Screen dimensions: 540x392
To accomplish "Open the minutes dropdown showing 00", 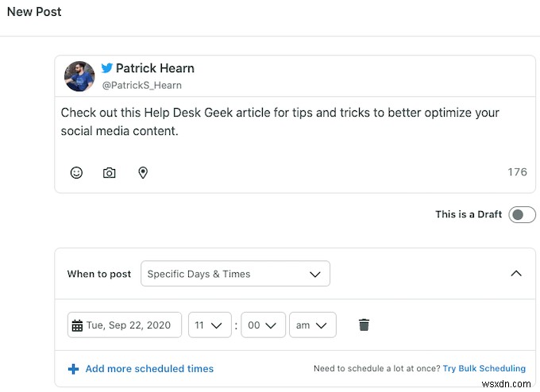I will [263, 325].
